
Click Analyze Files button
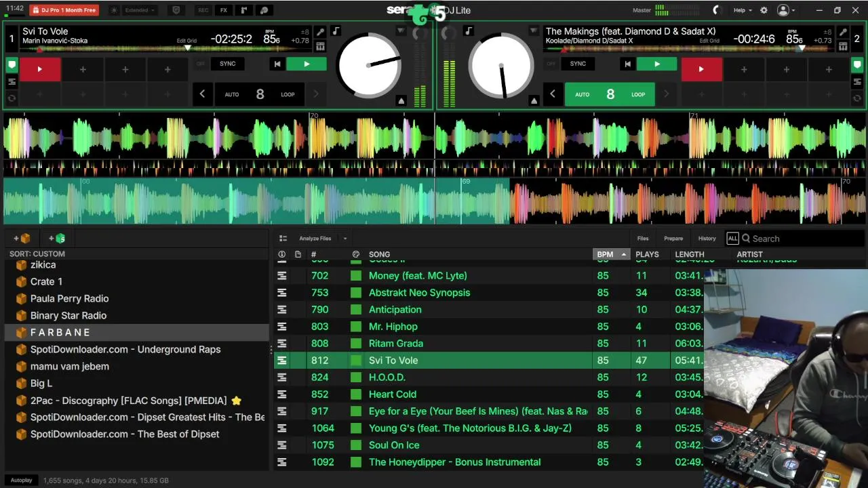tap(315, 239)
